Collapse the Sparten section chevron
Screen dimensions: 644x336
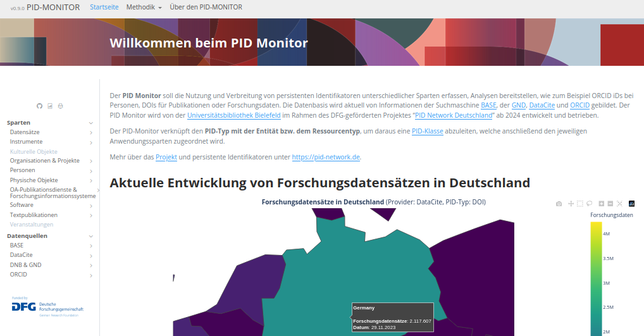[x=91, y=123]
